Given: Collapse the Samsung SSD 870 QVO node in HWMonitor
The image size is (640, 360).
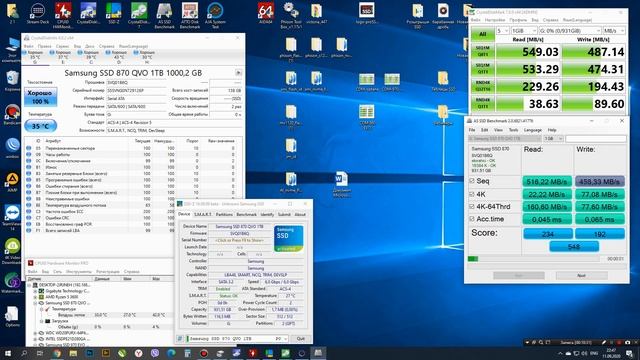Looking at the screenshot, I should [x=35, y=303].
